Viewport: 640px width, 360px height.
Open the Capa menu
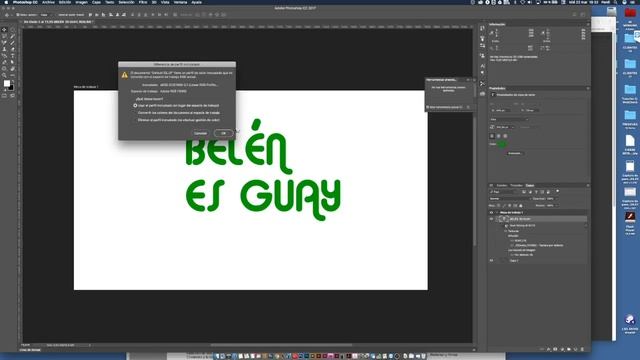pyautogui.click(x=96, y=2)
